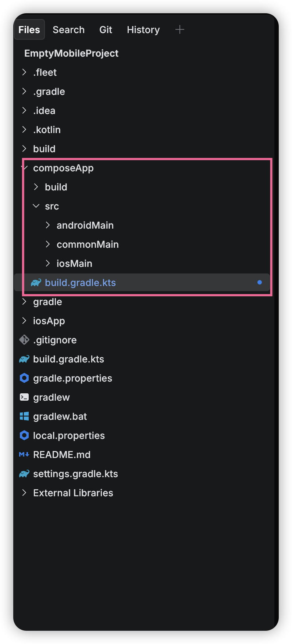Click the README.md markdown icon
Image resolution: width=292 pixels, height=644 pixels.
[x=24, y=455]
